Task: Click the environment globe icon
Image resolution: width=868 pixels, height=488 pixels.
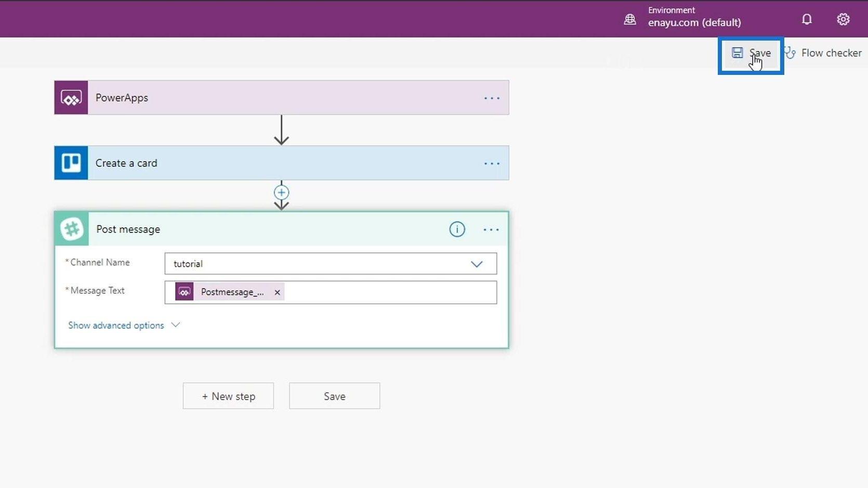Action: click(x=630, y=20)
